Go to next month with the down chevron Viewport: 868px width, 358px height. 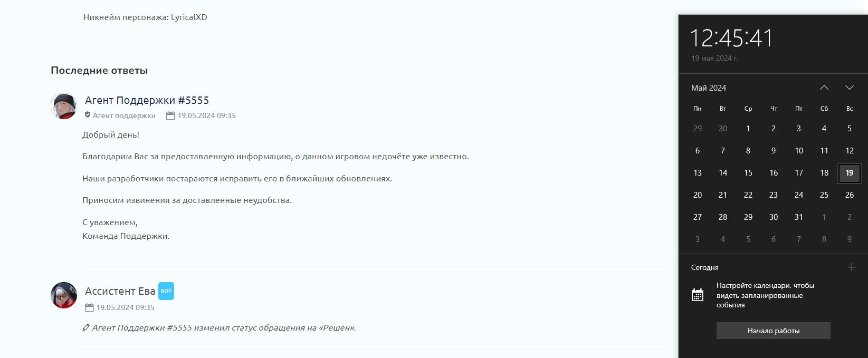(x=850, y=88)
